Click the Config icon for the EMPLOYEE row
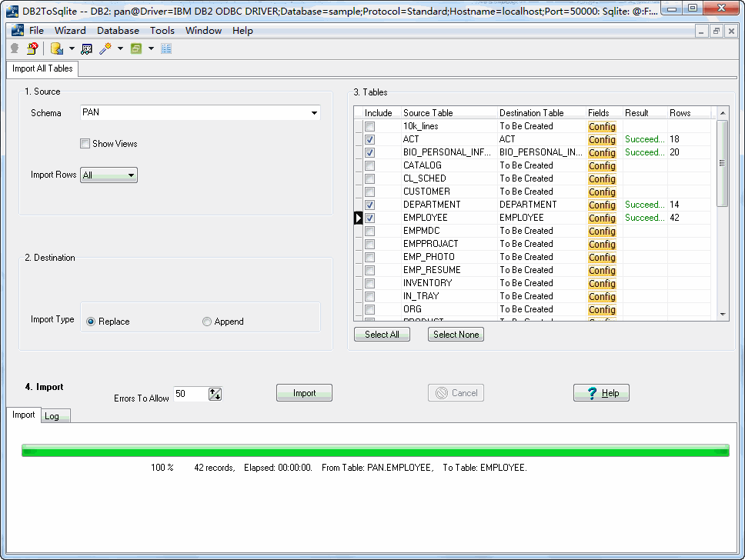 (602, 218)
